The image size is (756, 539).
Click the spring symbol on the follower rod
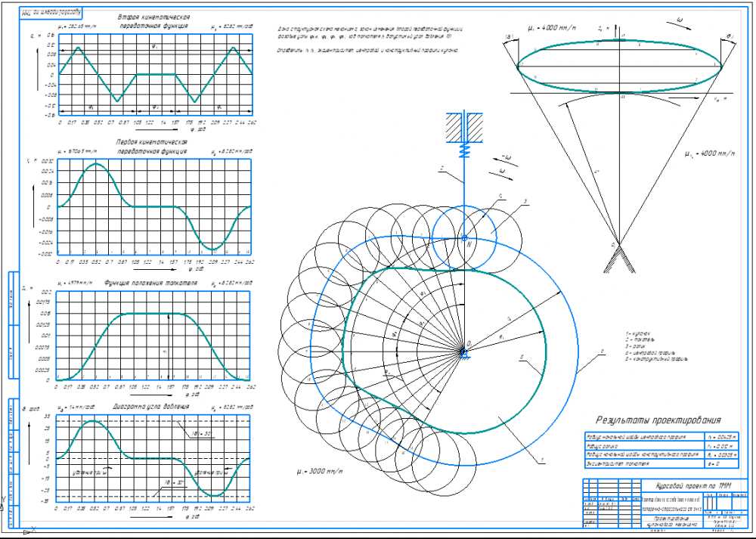[464, 150]
